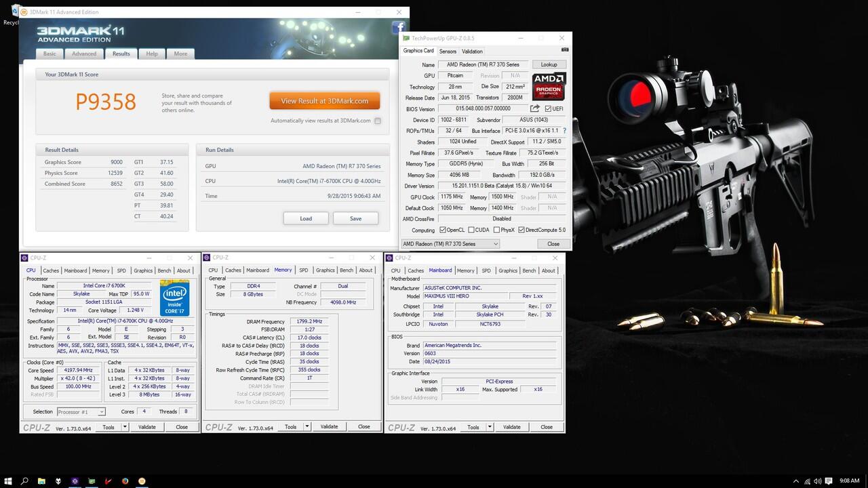Open the Facebook icon in 3DMark 11
This screenshot has height=488, width=868.
(x=399, y=27)
